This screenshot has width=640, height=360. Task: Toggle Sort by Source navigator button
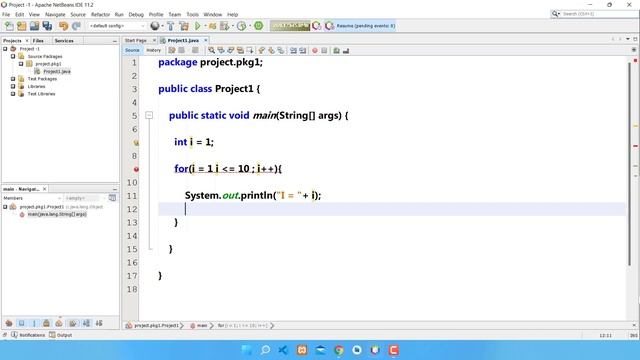[99, 323]
